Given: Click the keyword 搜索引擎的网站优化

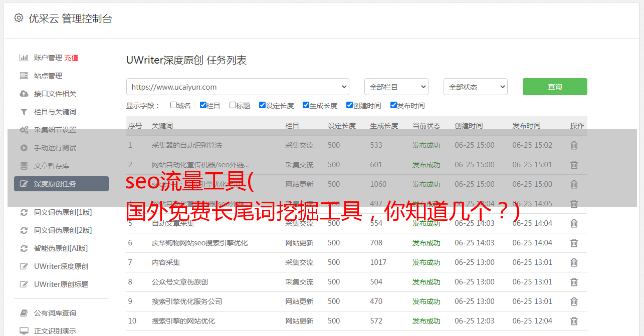Looking at the screenshot, I should tap(183, 321).
